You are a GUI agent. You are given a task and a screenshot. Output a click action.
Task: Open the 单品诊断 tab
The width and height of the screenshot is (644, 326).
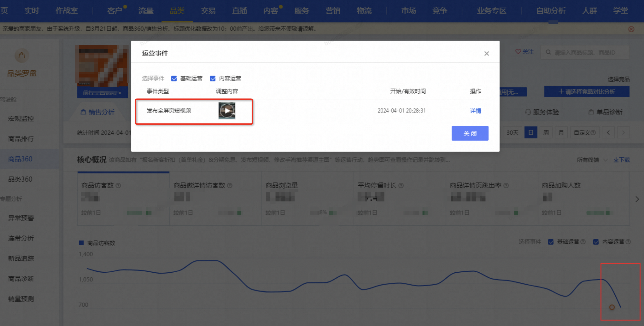pos(605,112)
